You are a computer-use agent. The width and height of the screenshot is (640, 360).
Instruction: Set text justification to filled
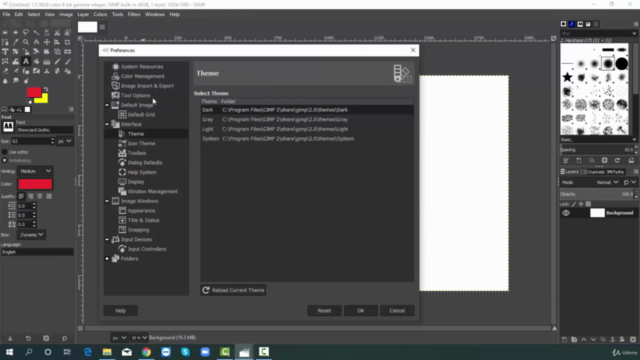click(x=49, y=196)
